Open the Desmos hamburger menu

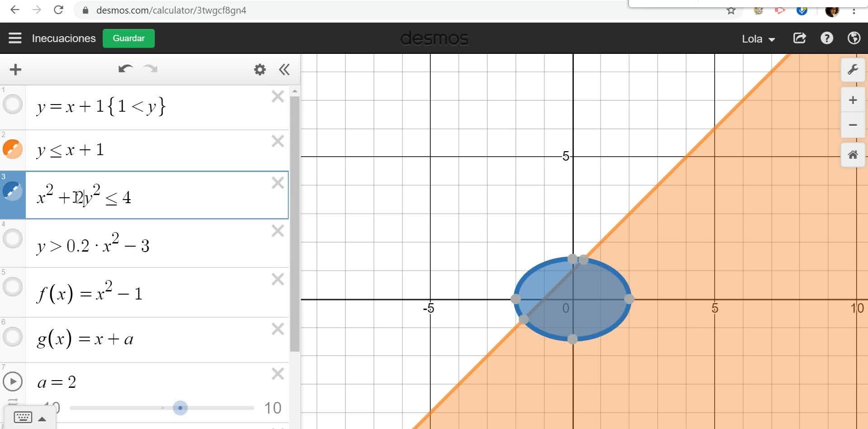(x=15, y=38)
